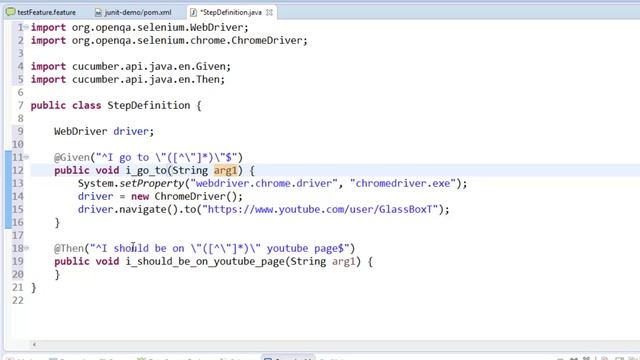This screenshot has width=640, height=360.
Task: Click line number 17 in the gutter
Action: coord(18,235)
